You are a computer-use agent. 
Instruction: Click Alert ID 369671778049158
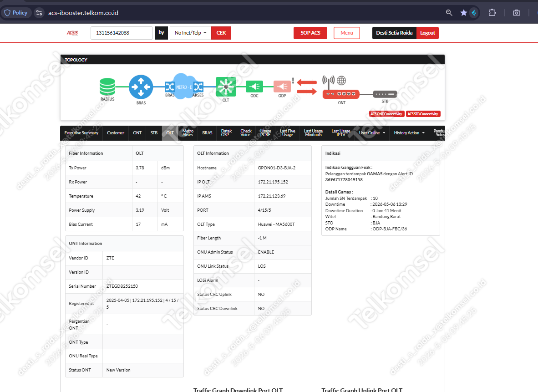344,179
